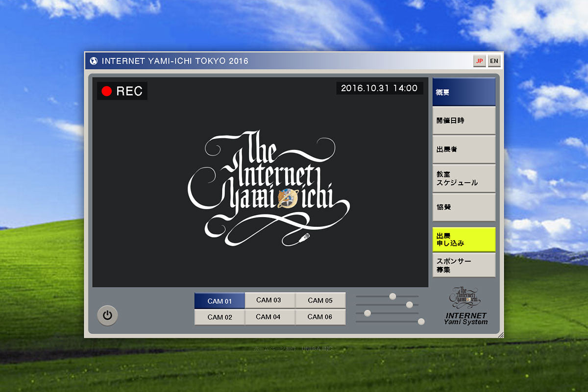588x392 pixels.
Task: Click the Internet Yami System logo
Action: [x=465, y=306]
